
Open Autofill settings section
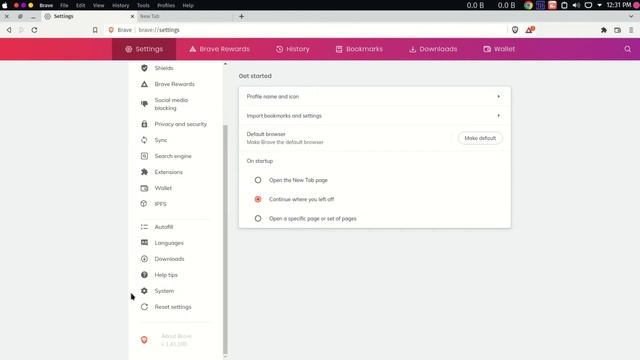tap(164, 227)
